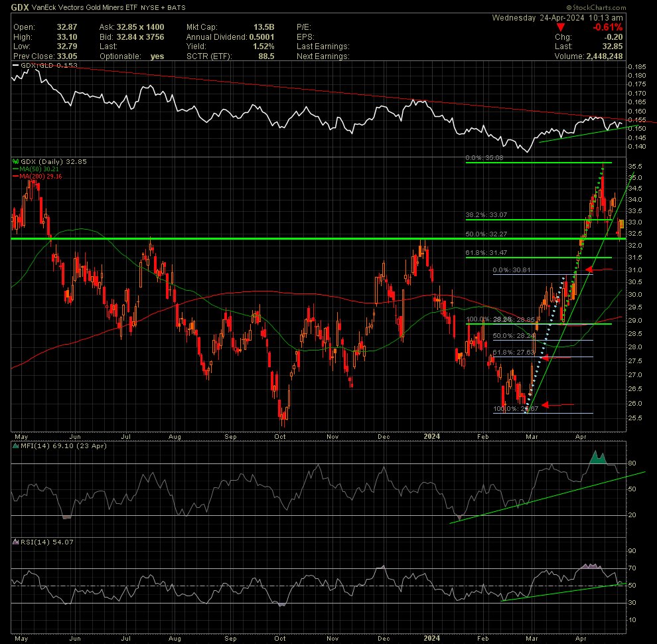Screen dimensions: 657x644
Task: Select the Prev Close value 33.05
Action: pyautogui.click(x=67, y=56)
